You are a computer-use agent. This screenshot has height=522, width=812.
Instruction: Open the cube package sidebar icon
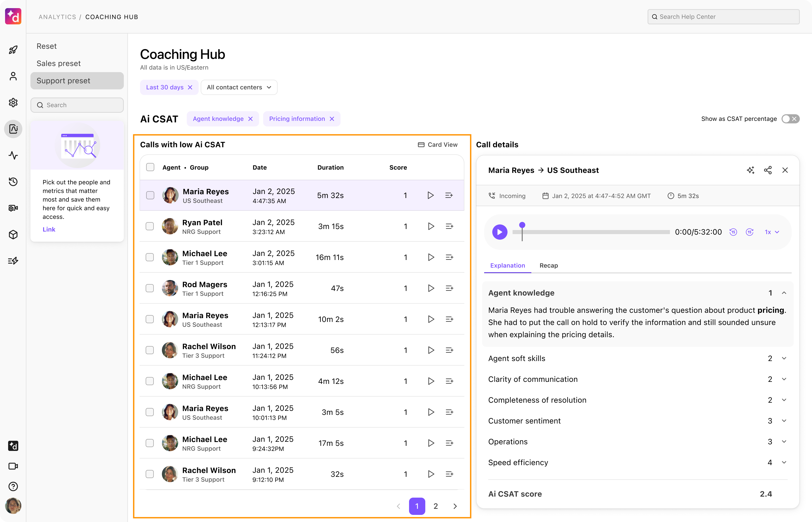point(13,235)
